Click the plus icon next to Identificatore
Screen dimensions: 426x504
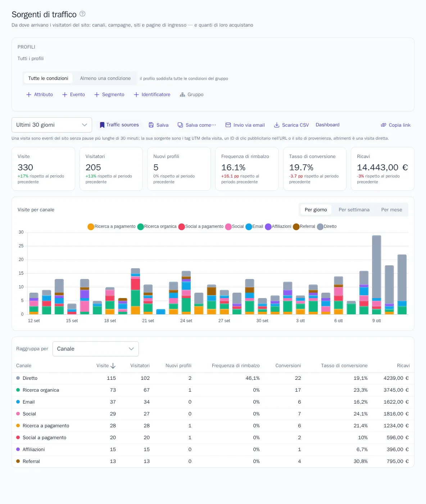point(136,95)
